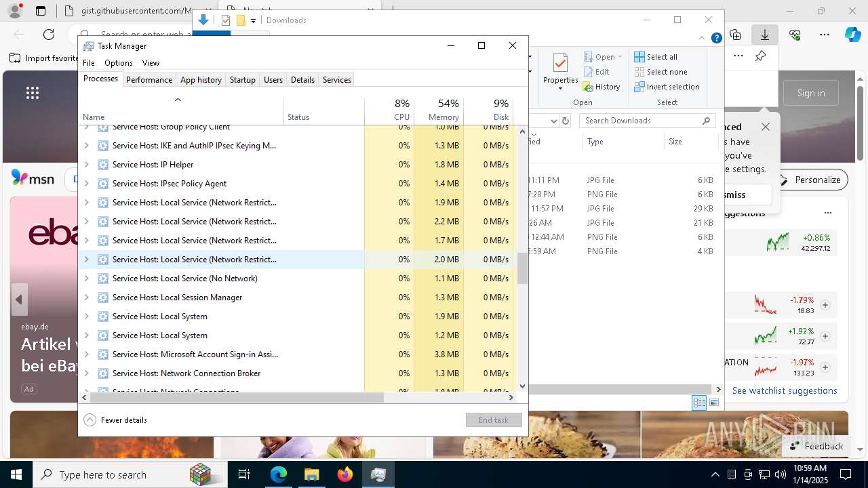Switch to the Services tab
The height and width of the screenshot is (488, 868).
point(337,80)
